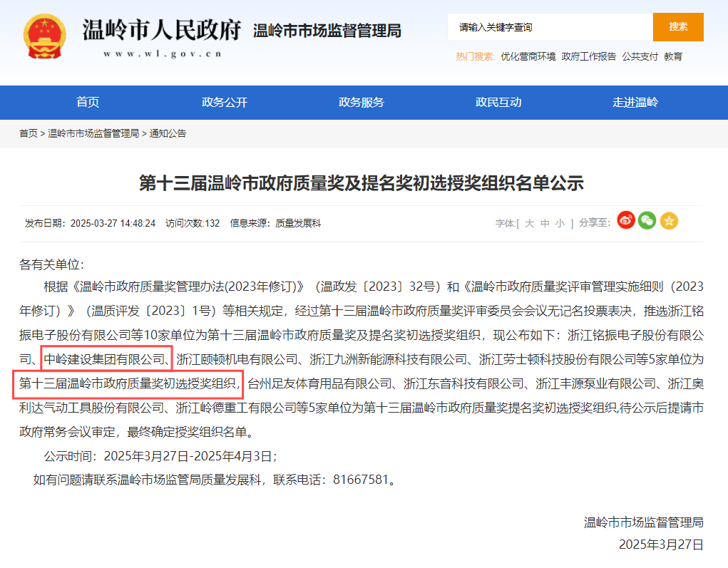
Task: Click the 温岭市人民政府 site title
Action: (162, 30)
